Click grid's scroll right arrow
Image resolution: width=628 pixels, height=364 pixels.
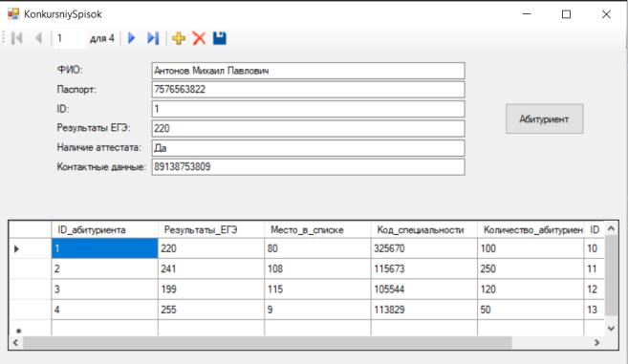pos(596,343)
